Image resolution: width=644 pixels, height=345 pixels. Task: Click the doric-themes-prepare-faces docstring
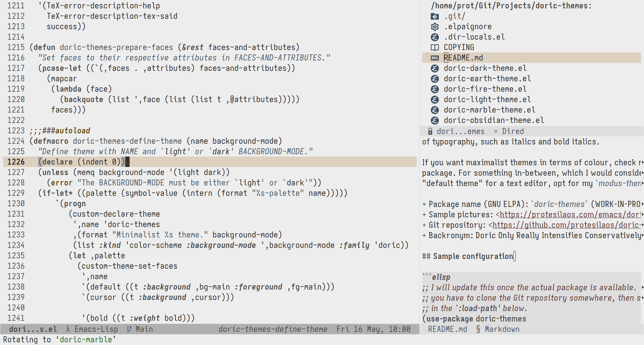(184, 58)
